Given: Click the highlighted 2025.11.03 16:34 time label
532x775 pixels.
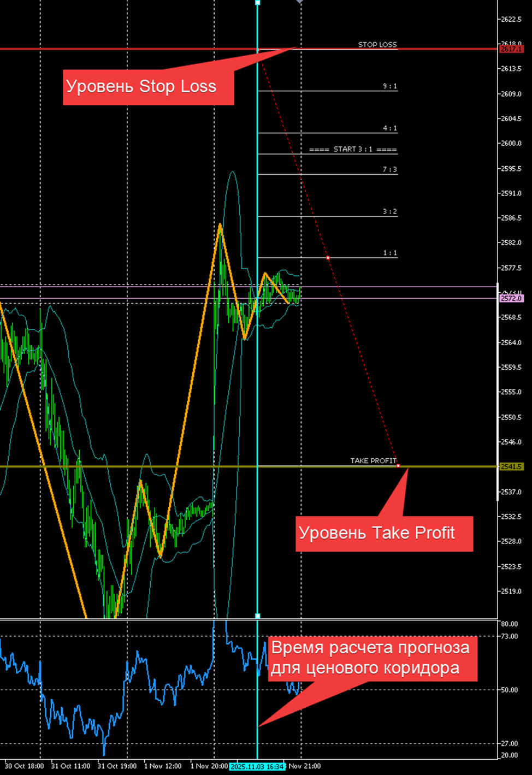Looking at the screenshot, I should click(x=257, y=766).
